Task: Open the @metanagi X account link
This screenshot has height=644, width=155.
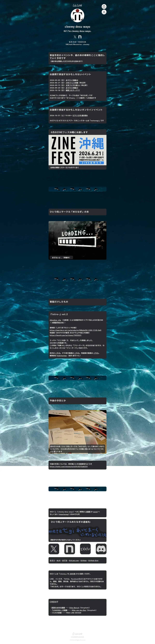Action: coord(64,514)
